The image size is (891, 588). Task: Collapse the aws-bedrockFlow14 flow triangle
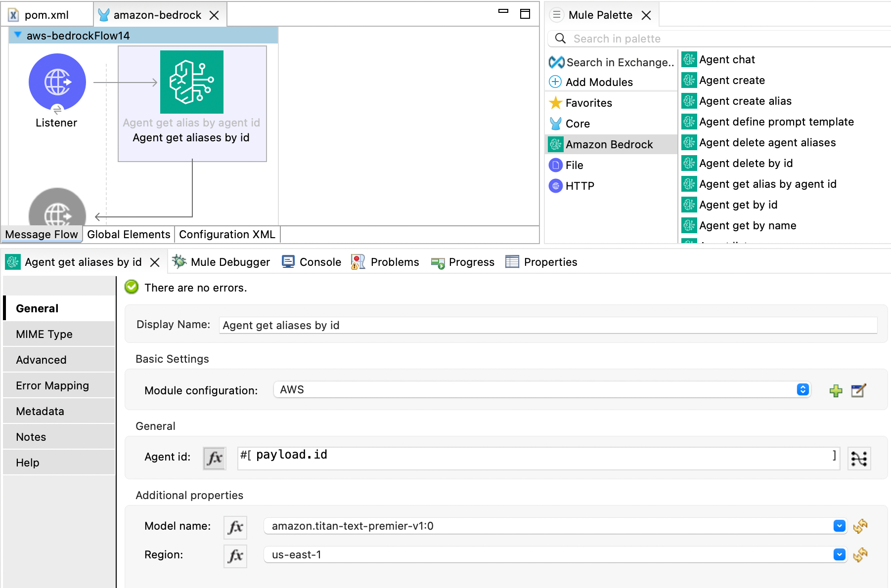click(x=18, y=35)
